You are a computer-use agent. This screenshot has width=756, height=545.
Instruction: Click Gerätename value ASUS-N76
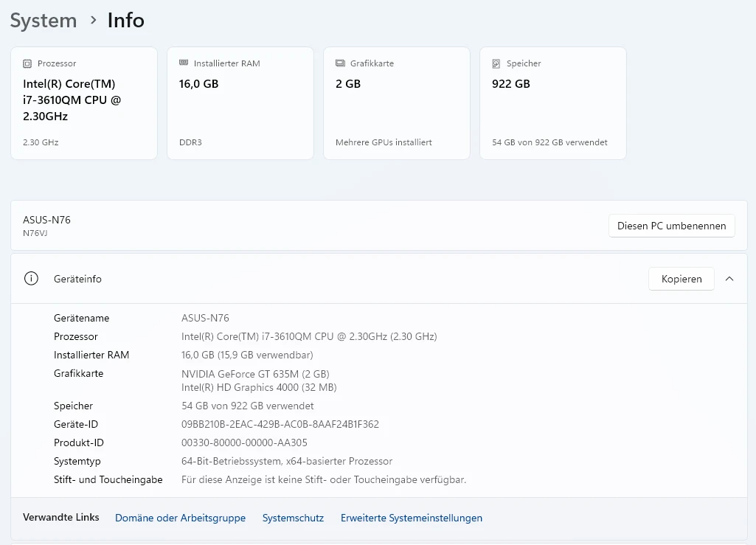pos(205,319)
